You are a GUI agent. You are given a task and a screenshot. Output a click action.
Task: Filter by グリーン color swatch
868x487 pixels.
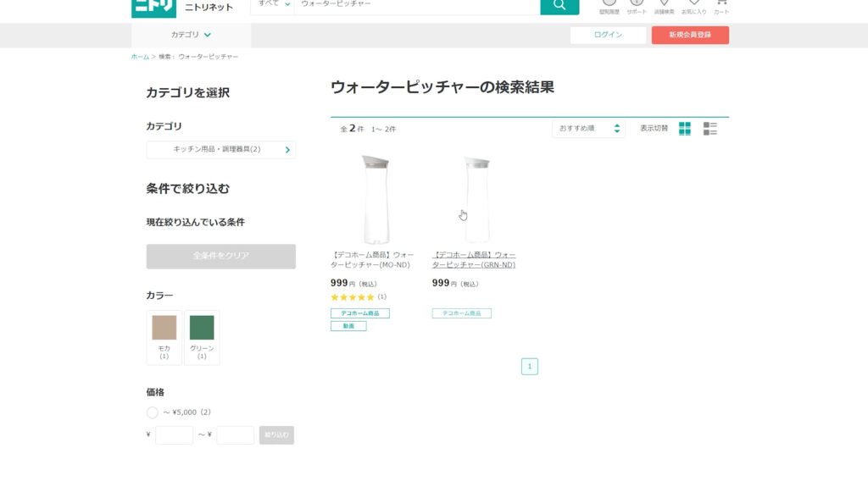pos(202,336)
